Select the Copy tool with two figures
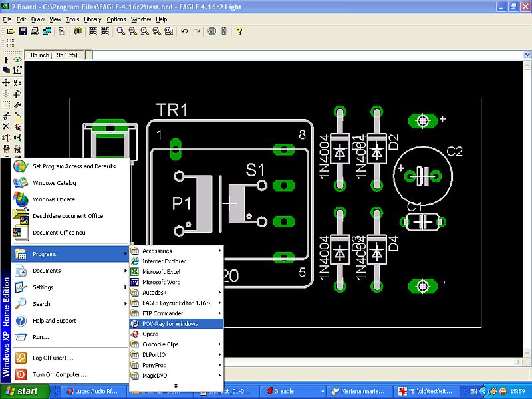This screenshot has width=532, height=399. pyautogui.click(x=17, y=82)
